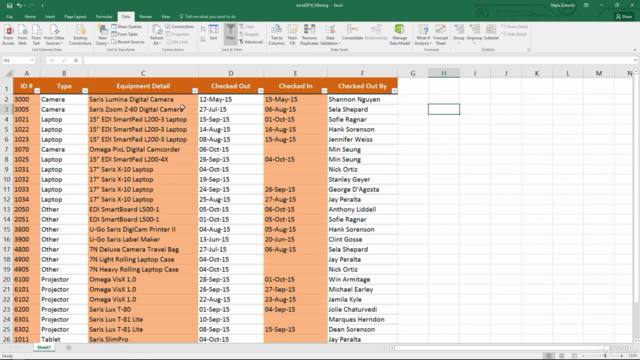
Task: Open Checked In filter dropdown
Action: [324, 91]
